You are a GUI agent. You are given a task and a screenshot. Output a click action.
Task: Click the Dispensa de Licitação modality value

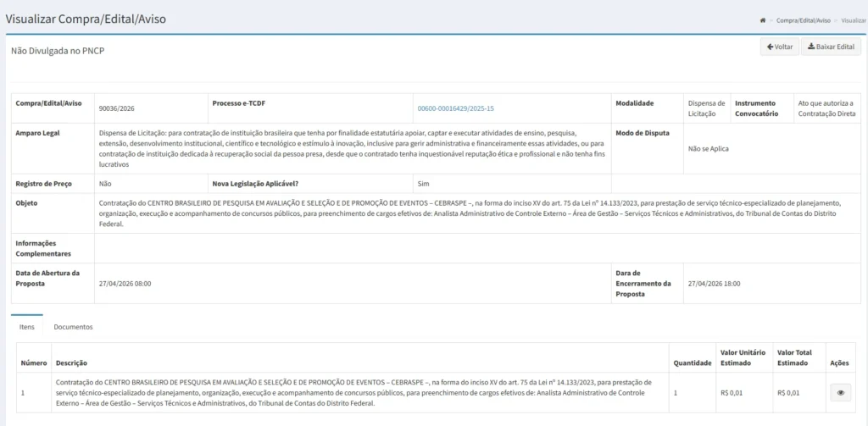point(706,108)
